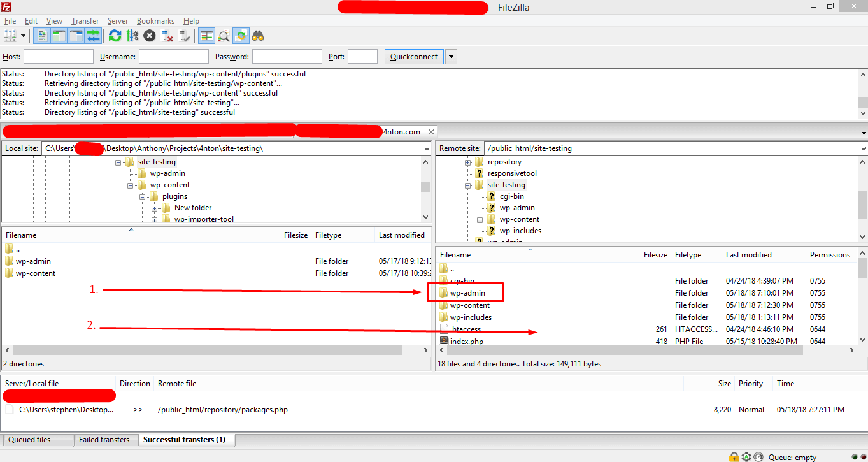Open the Site Manager icon
Screen dimensions: 868x462
pos(11,36)
